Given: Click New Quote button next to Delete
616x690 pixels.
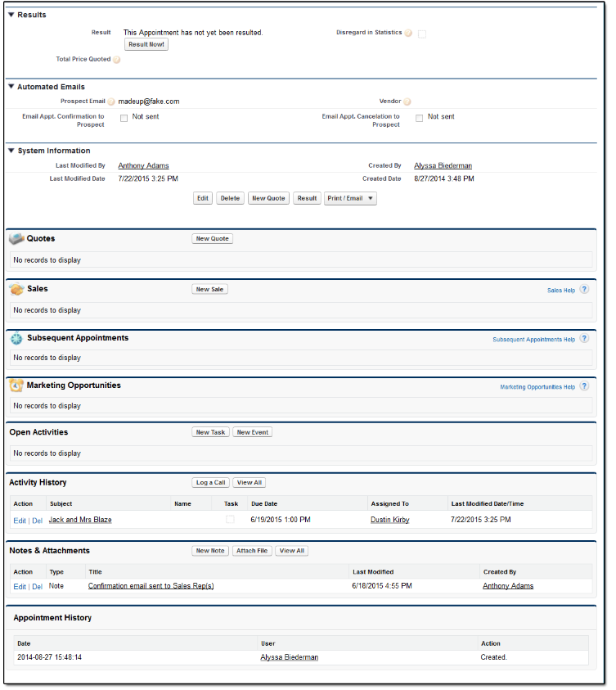Looking at the screenshot, I should 268,198.
